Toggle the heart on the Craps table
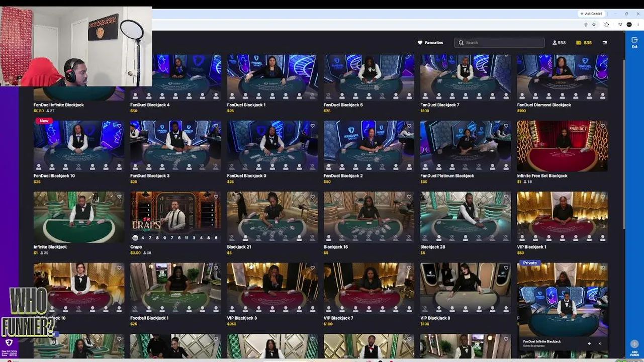This screenshot has height=362, width=644. coord(216,197)
